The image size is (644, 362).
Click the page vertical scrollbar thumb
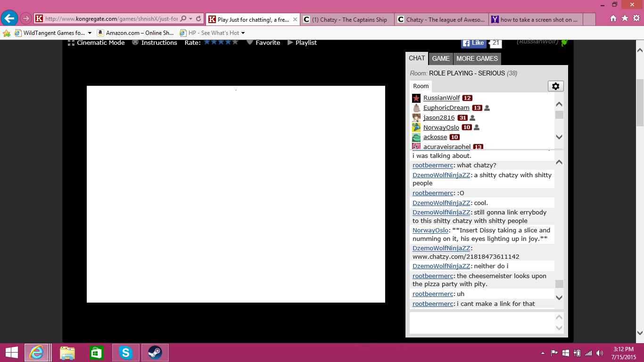point(640,103)
